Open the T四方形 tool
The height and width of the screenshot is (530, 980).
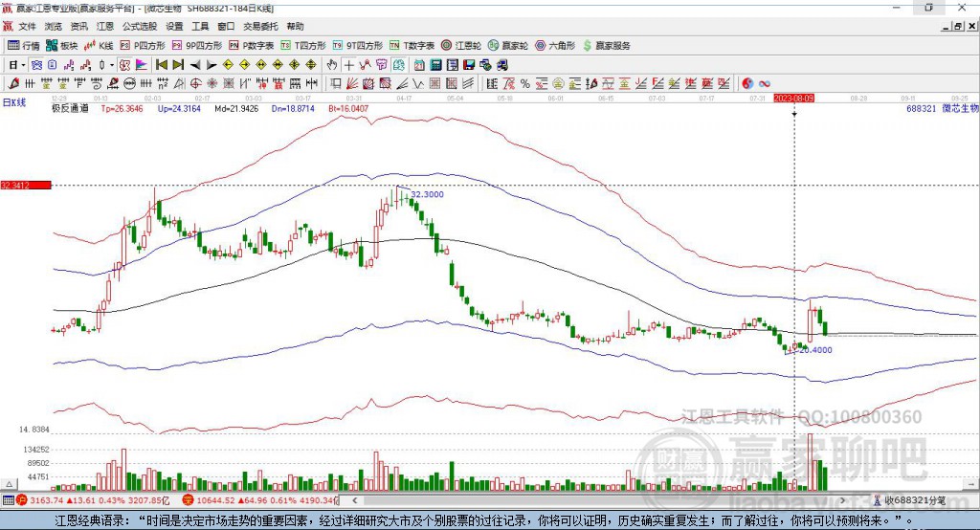[303, 46]
